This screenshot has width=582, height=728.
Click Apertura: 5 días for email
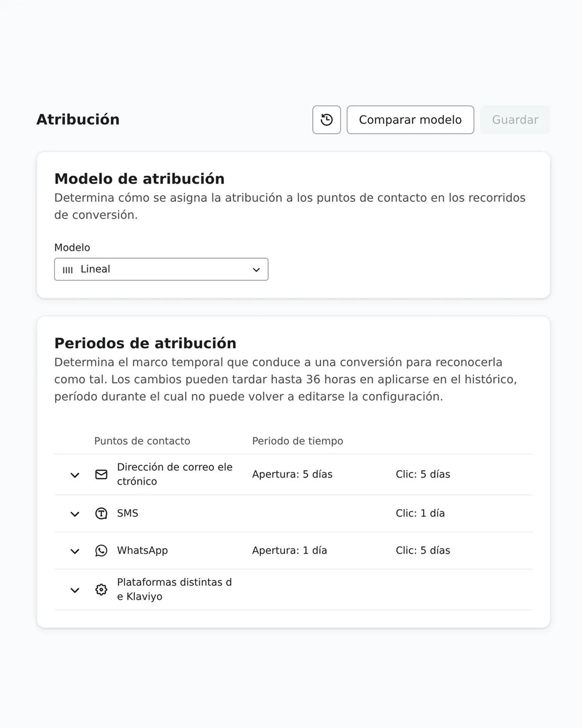292,474
